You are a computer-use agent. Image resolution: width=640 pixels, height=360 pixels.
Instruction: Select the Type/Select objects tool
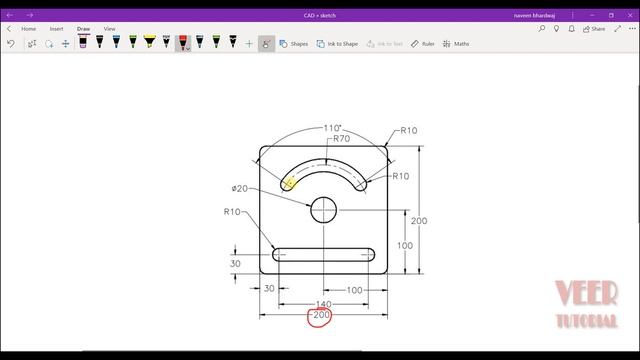[32, 43]
